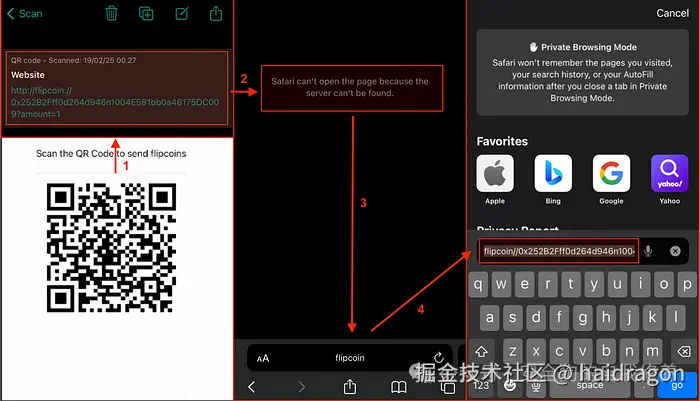Tap the h key on keyboard
This screenshot has height=401, width=700.
point(605,317)
